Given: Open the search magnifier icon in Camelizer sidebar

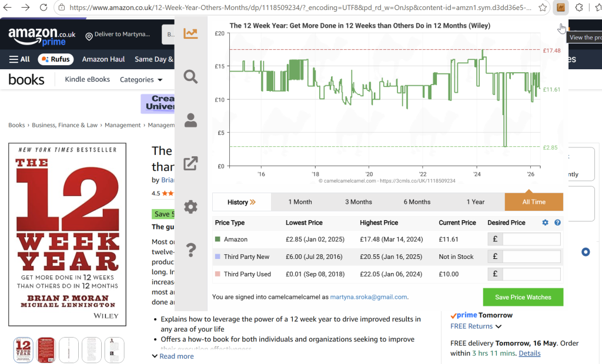Looking at the screenshot, I should click(x=190, y=77).
